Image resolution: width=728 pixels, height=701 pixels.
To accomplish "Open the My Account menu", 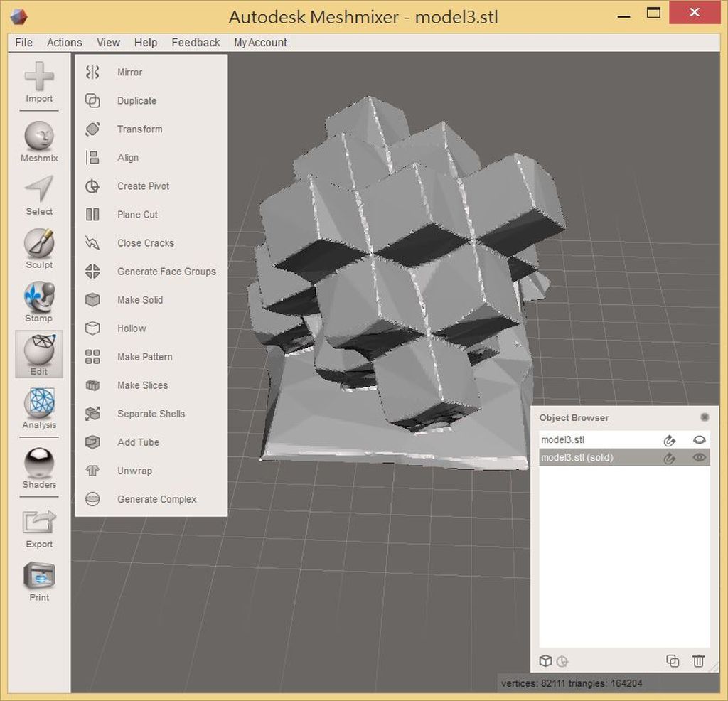I will pos(260,42).
